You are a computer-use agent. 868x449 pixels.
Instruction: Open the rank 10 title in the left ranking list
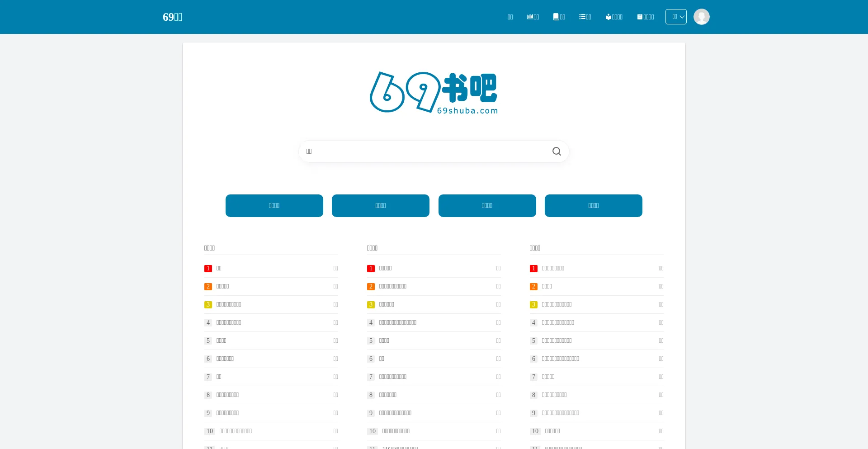236,431
